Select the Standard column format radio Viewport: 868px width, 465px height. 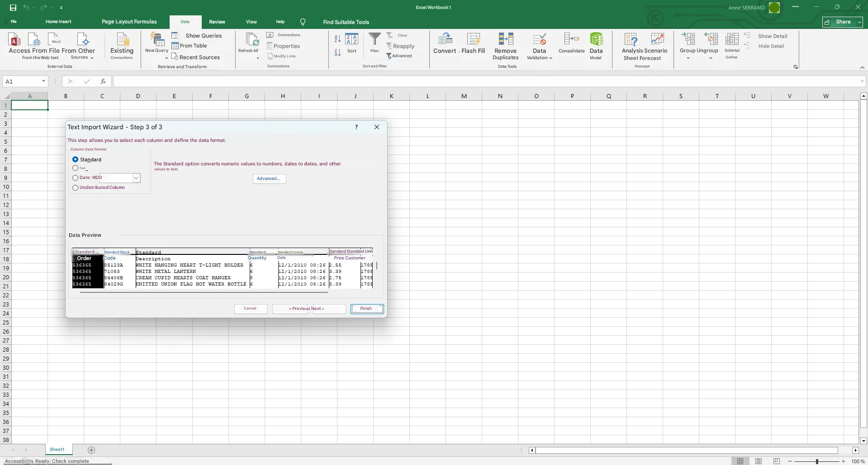(75, 160)
